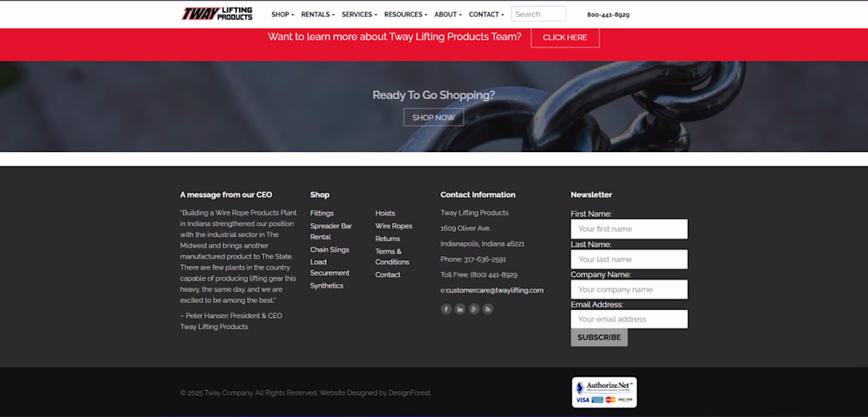Focus the Search field in header
The width and height of the screenshot is (868, 417).
(539, 14)
